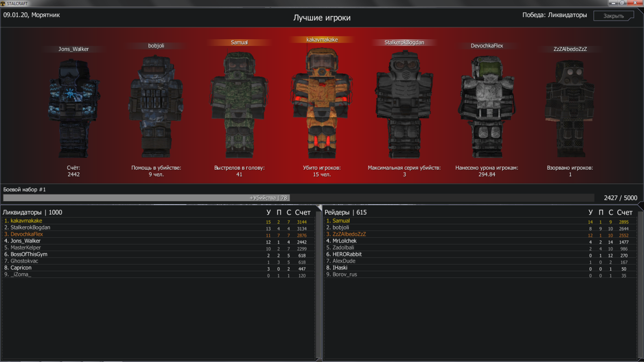The image size is (644, 362).
Task: Click StalkerokBogdan row in Ликвидаторы list
Action: tap(158, 227)
